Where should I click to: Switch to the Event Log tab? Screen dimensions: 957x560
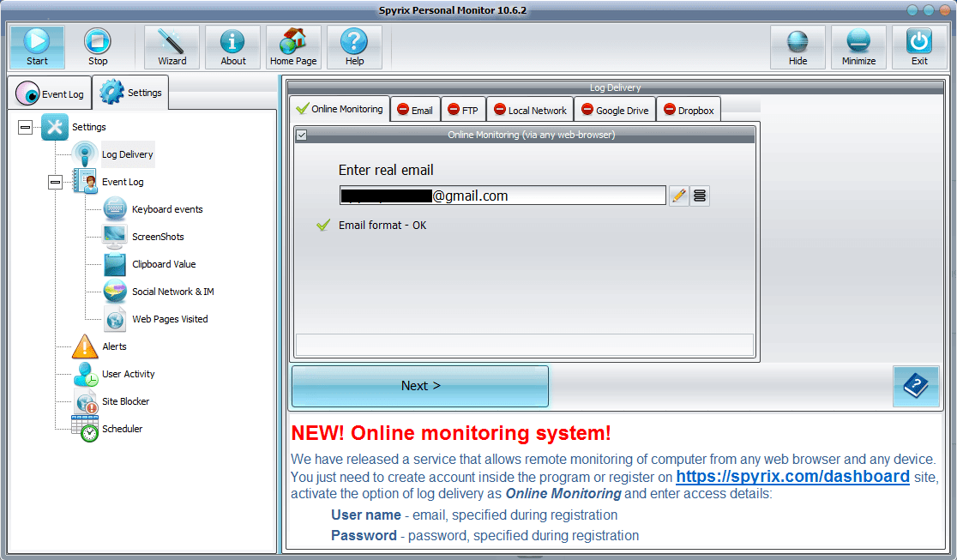(50, 93)
